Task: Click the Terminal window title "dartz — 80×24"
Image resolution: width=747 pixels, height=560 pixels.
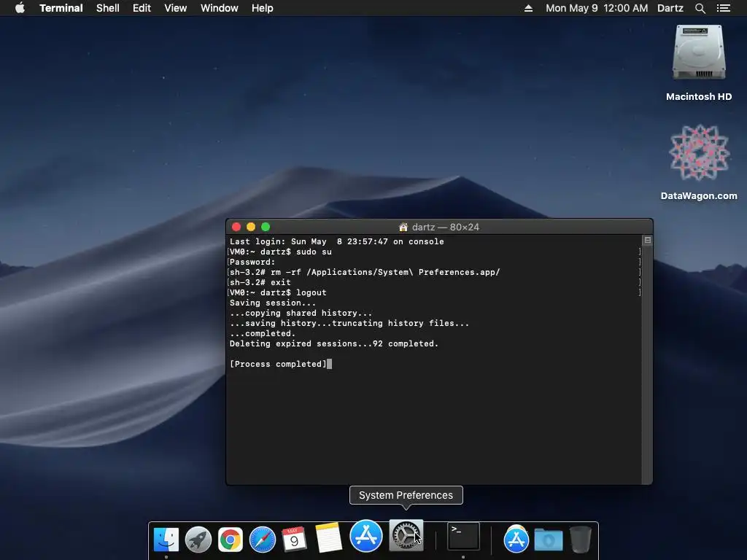Action: [x=446, y=227]
